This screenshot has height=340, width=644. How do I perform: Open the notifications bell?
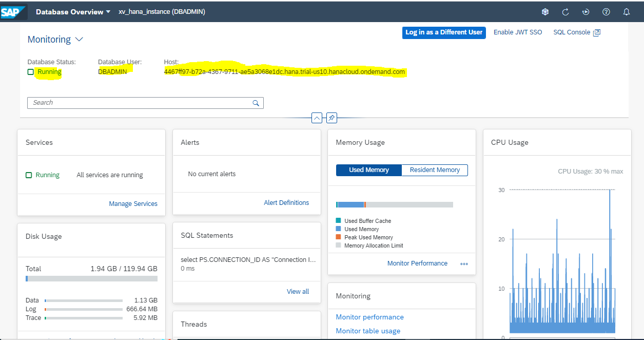626,12
